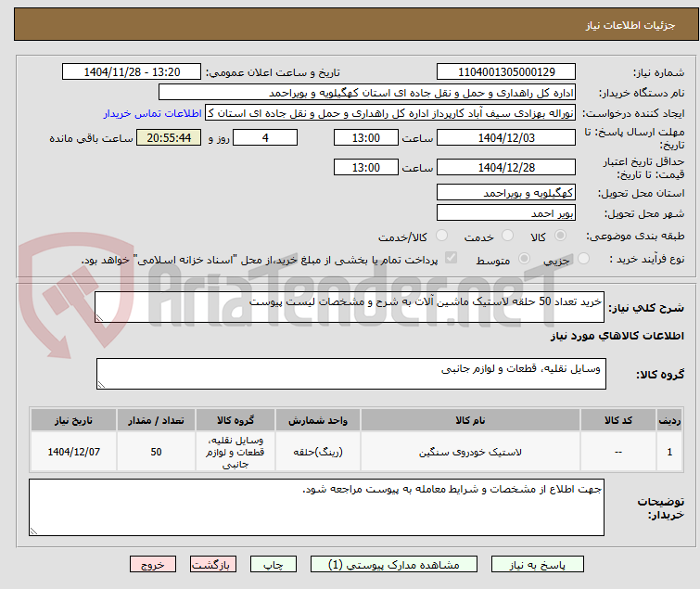
Task: Click the توضیحات خریدار notes textarea
Action: click(316, 507)
